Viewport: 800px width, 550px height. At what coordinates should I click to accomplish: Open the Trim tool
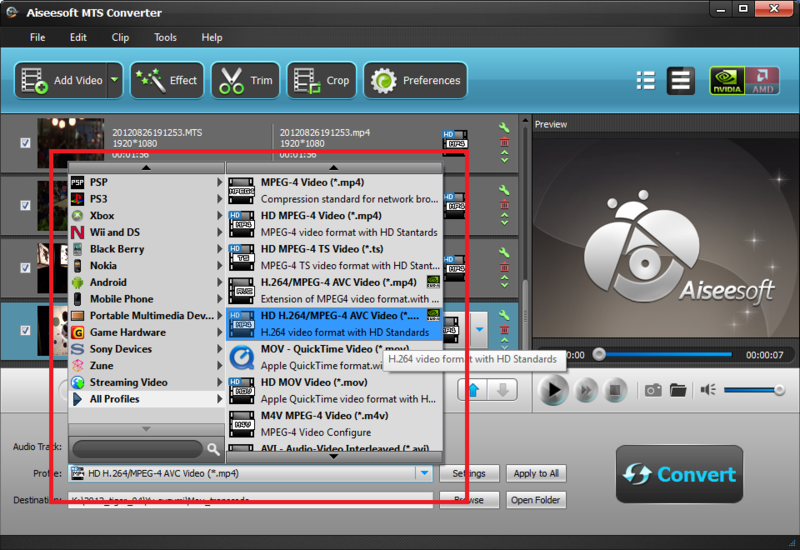pyautogui.click(x=245, y=80)
